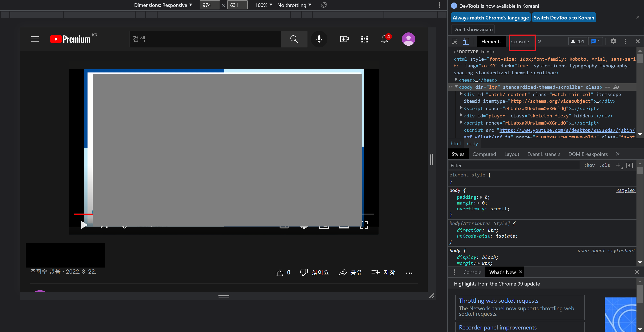Image resolution: width=644 pixels, height=332 pixels.
Task: Open DevTools settings gear
Action: [613, 41]
